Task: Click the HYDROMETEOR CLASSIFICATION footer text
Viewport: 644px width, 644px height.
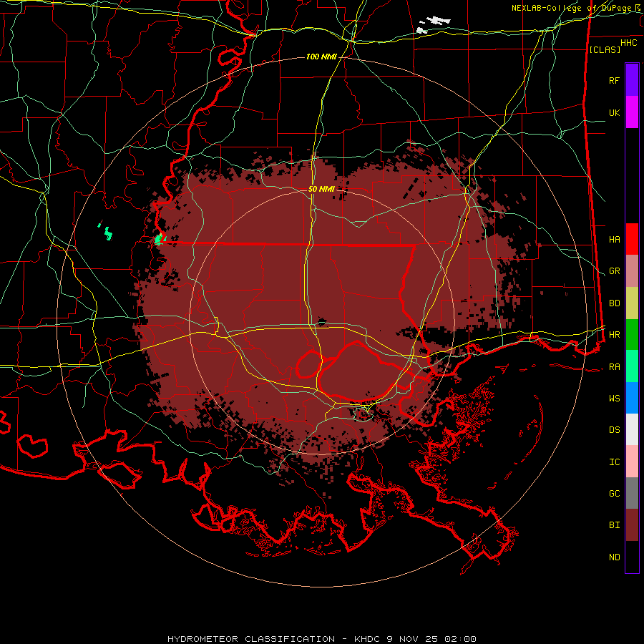Action: point(251,639)
